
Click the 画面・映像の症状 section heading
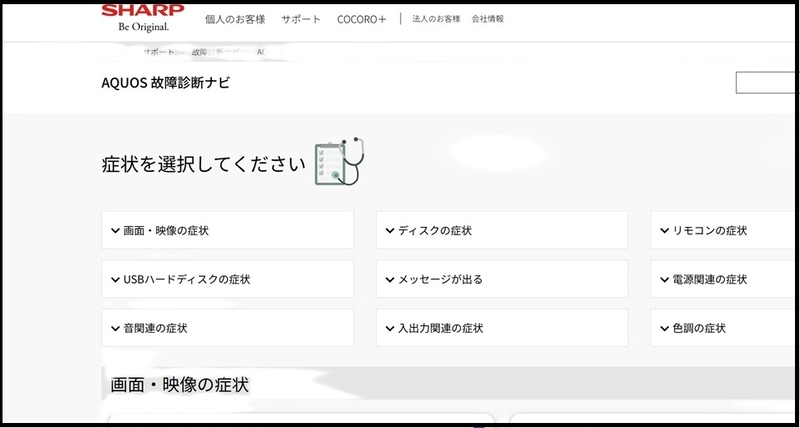[x=180, y=385]
